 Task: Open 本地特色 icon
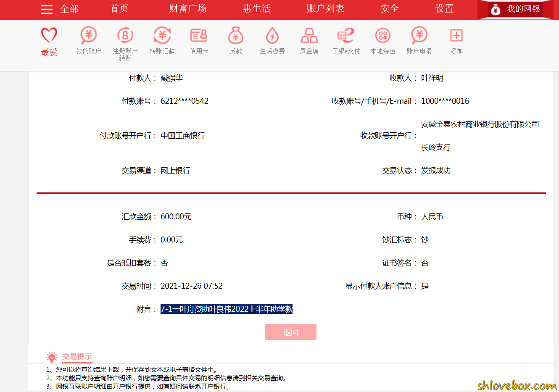pos(383,35)
